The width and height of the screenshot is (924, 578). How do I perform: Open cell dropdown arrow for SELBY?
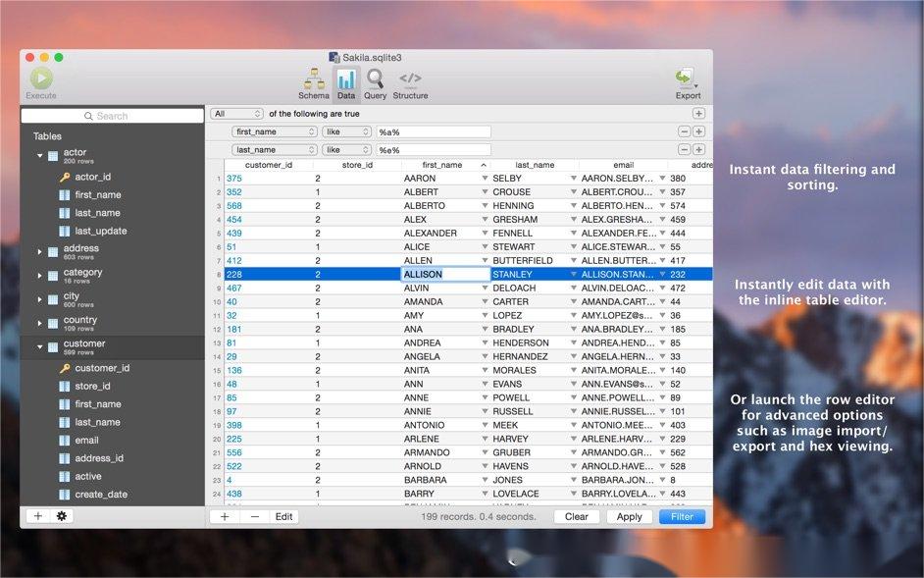point(574,179)
